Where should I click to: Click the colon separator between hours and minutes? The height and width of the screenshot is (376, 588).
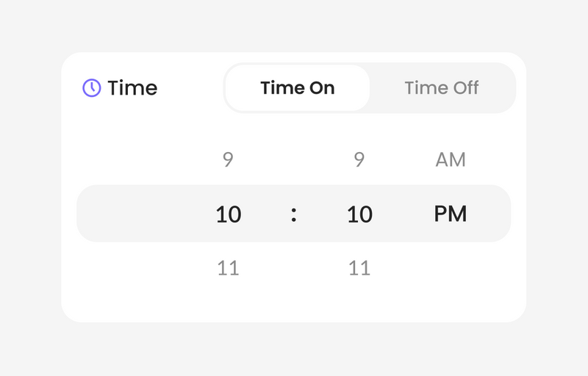[293, 215]
